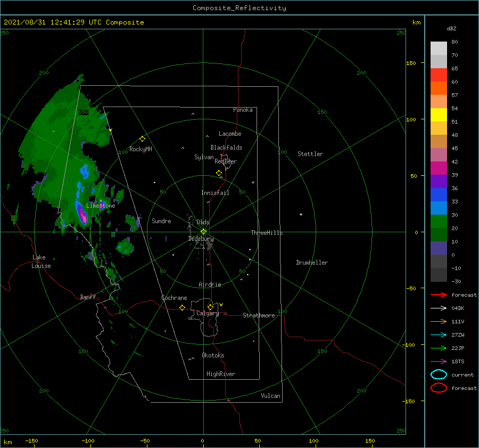Click the Didsbury town label
The width and height of the screenshot is (479, 448).
click(201, 239)
